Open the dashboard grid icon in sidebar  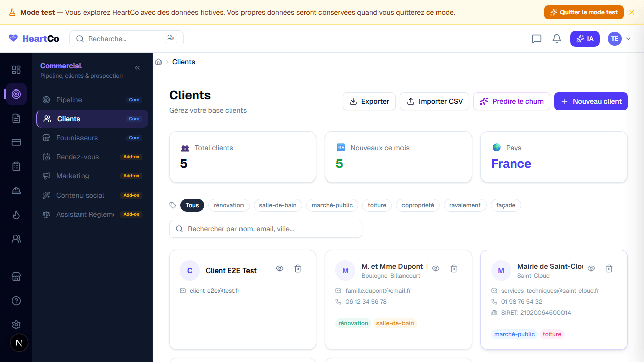click(x=16, y=69)
